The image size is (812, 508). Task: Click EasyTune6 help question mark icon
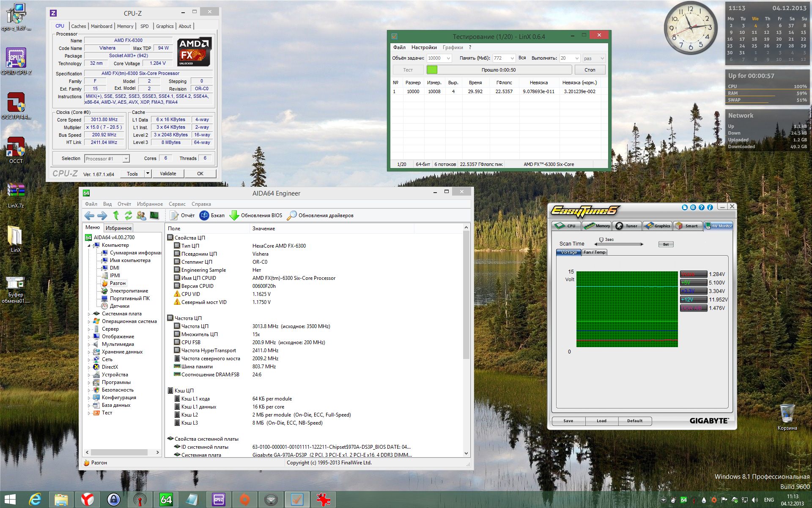point(702,207)
